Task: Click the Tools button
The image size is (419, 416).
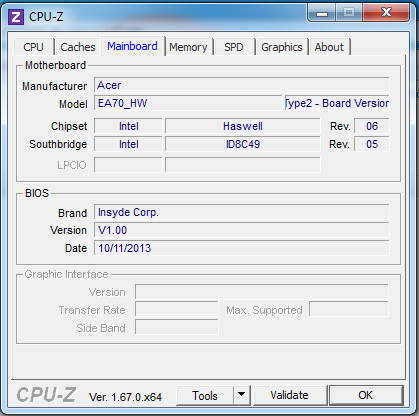Action: pos(205,395)
